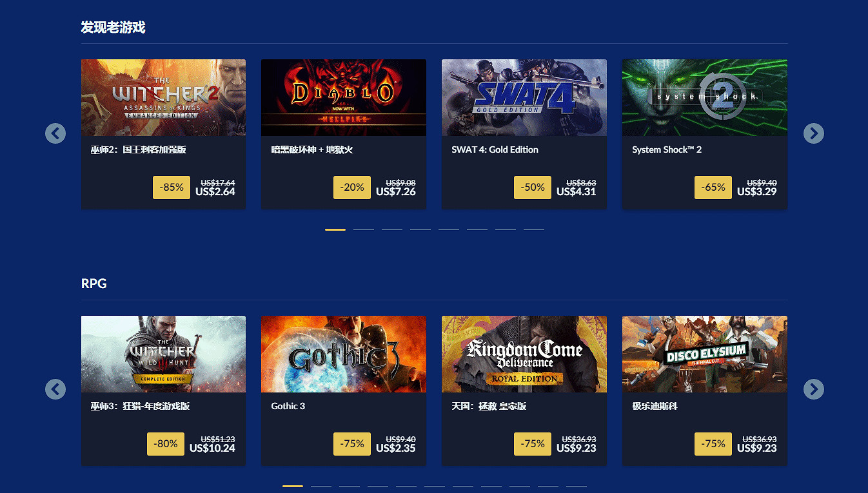Open SWAT 4 Gold Edition cover image
This screenshot has height=493, width=868.
click(x=524, y=98)
